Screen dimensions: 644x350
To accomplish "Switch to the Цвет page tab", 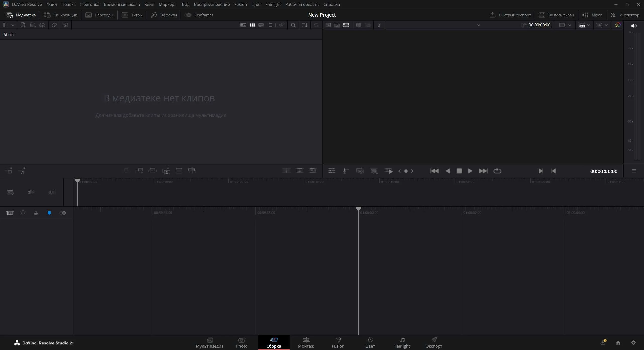I will coord(370,343).
